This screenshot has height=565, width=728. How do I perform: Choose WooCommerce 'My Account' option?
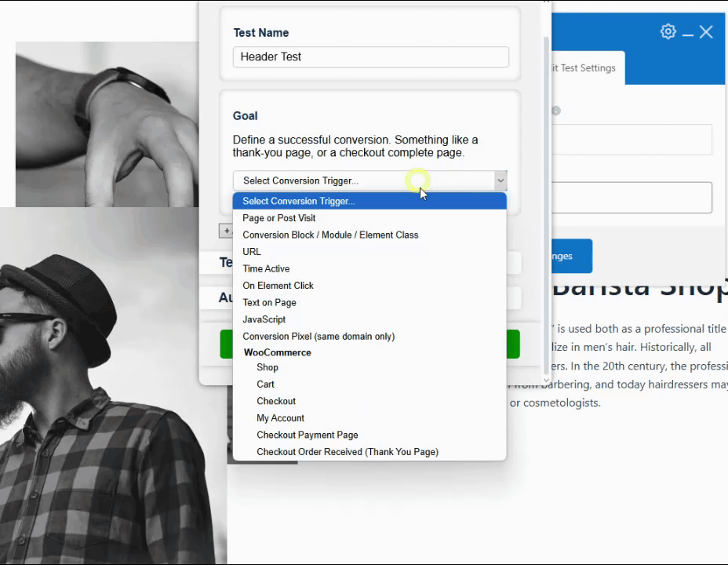coord(280,418)
